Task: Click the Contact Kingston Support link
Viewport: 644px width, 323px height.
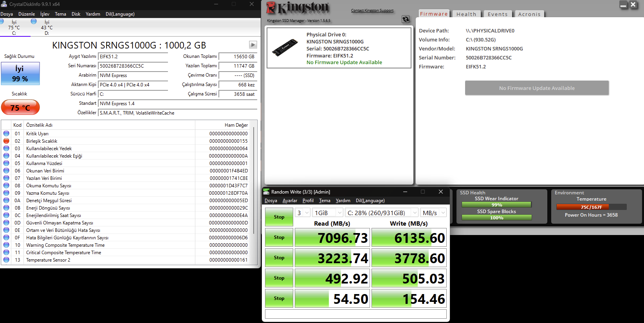Action: coord(372,11)
